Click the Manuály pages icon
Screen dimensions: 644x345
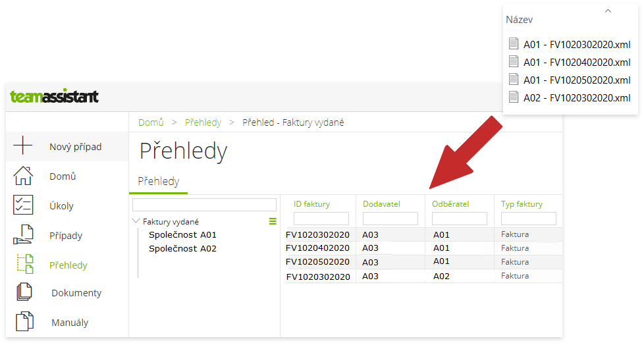point(24,321)
